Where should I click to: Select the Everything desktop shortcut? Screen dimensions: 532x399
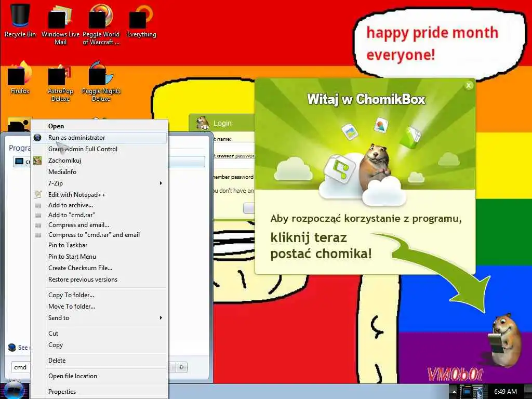coord(141,20)
